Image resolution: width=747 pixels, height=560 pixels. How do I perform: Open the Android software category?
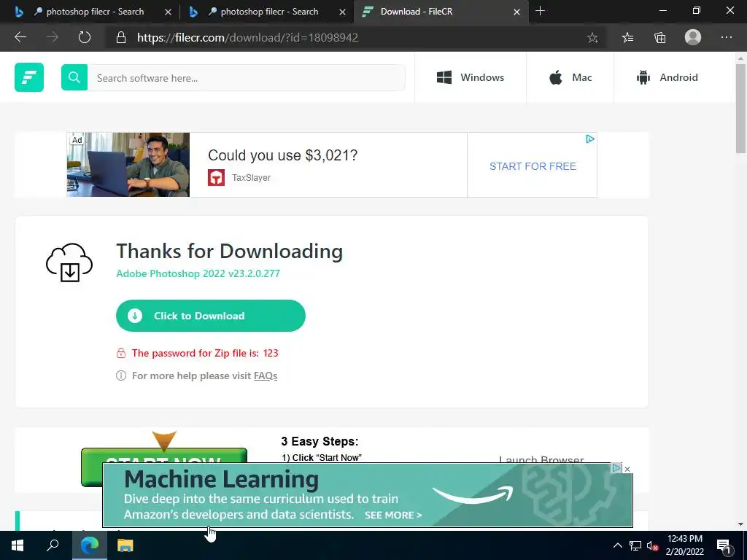(x=667, y=77)
